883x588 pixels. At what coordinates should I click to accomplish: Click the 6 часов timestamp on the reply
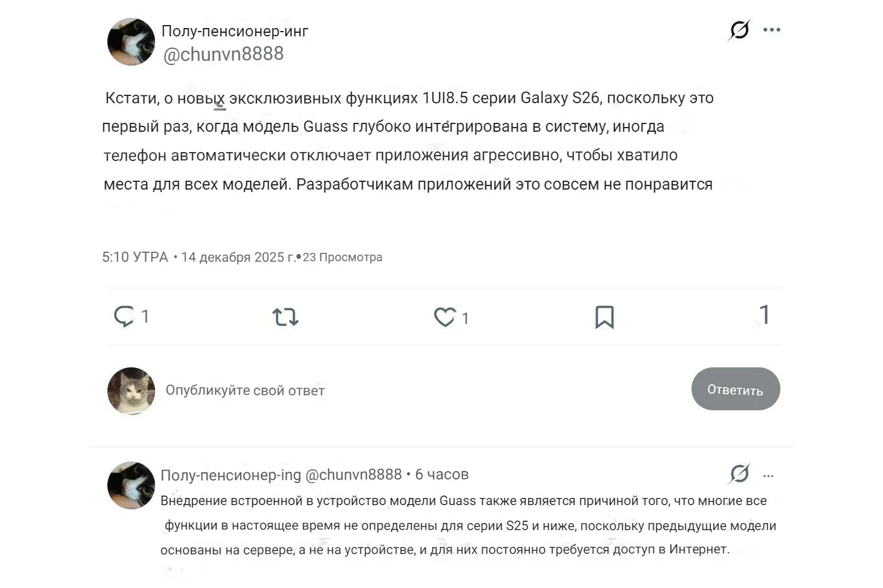tap(441, 474)
